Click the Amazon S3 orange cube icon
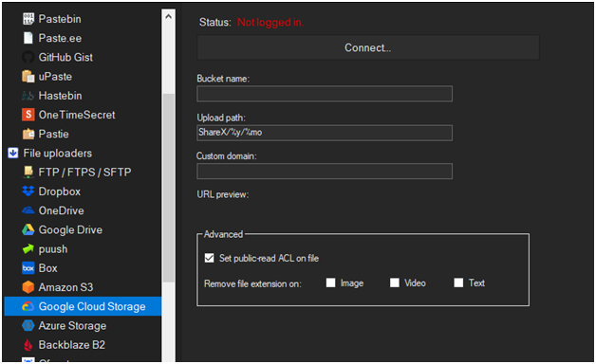The image size is (596, 364). 28,287
